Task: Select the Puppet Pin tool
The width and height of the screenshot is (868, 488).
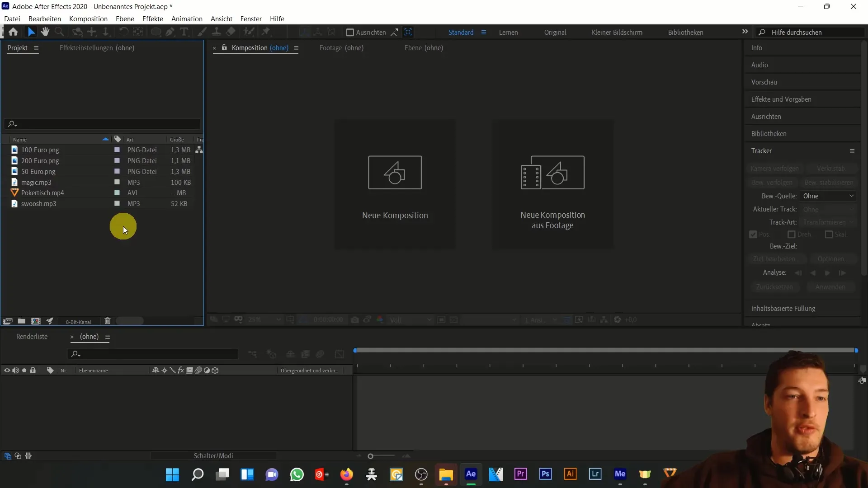Action: coord(266,32)
